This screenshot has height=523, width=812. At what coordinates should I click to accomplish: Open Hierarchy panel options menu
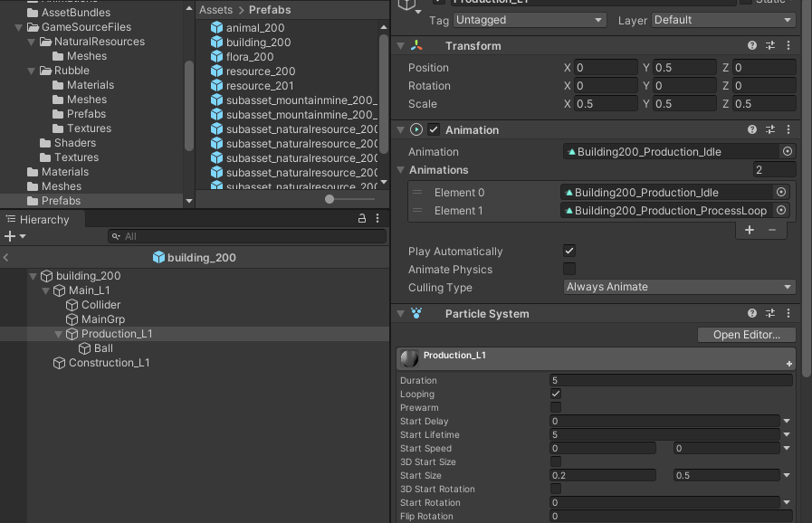click(x=377, y=219)
